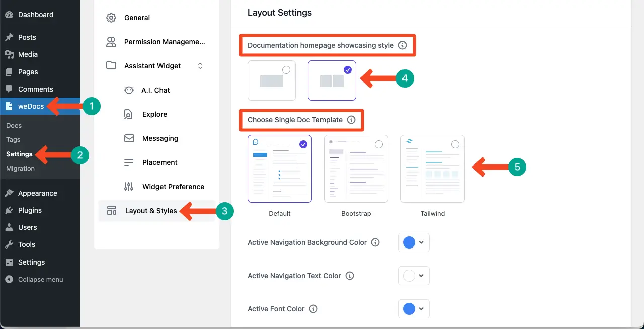Click blue Active Font Color swatch

point(409,309)
